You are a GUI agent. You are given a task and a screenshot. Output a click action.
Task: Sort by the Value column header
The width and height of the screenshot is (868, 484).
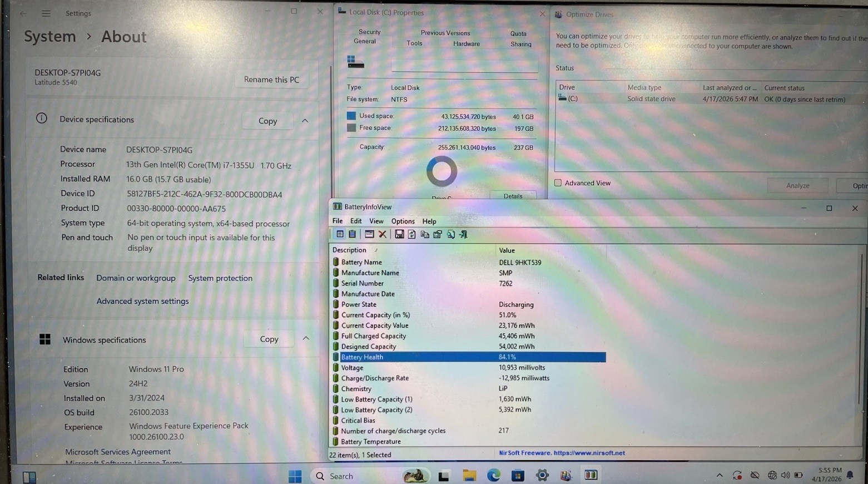pos(550,250)
